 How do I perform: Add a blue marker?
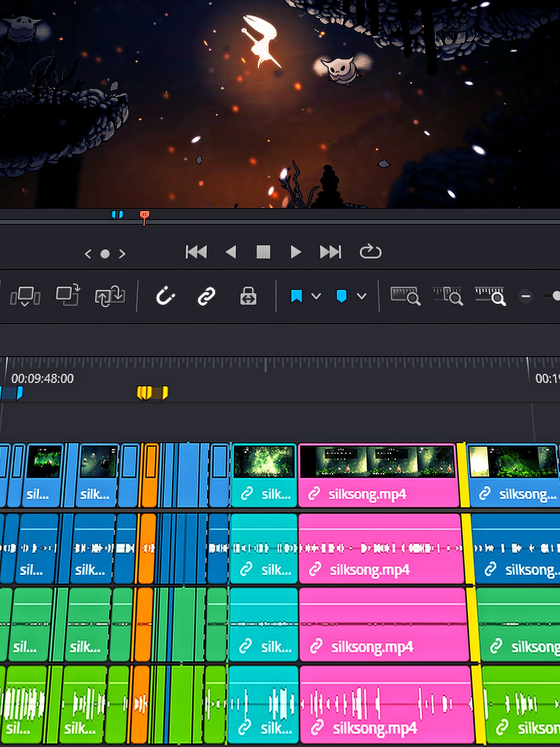pyautogui.click(x=341, y=296)
